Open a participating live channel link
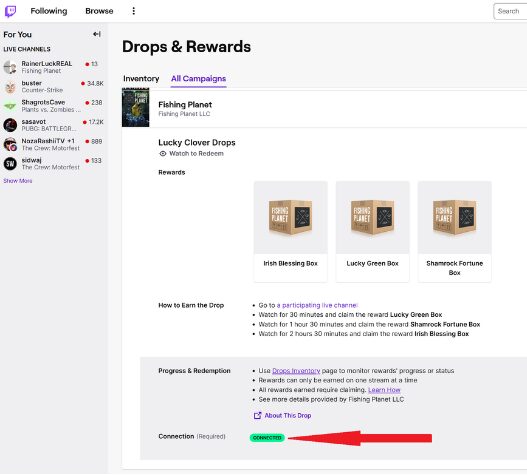Image resolution: width=527 pixels, height=475 pixels. pos(317,305)
